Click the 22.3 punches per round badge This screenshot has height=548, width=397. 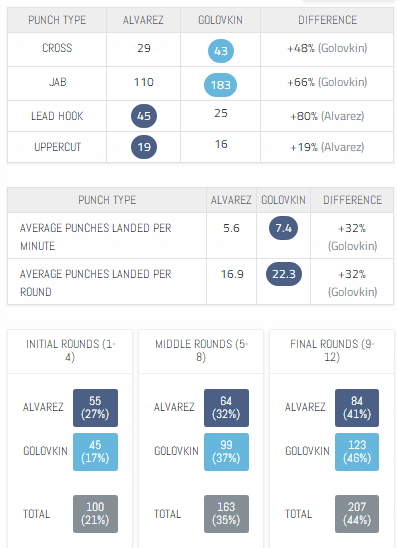pos(284,274)
